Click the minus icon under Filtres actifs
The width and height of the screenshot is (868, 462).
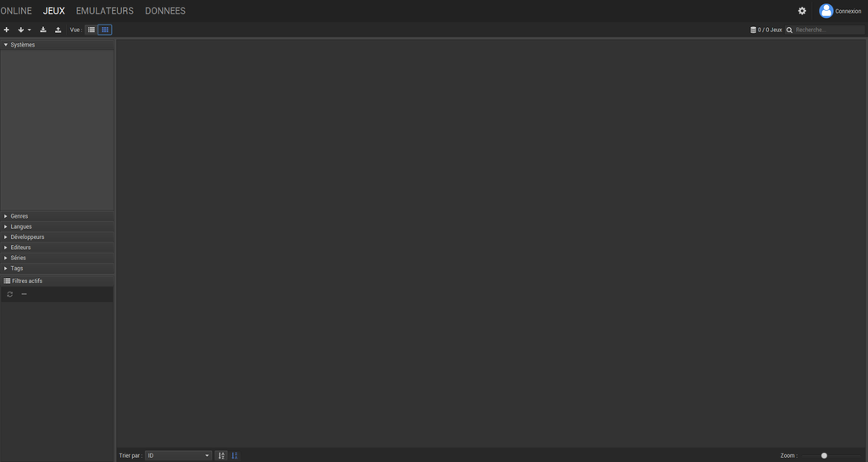point(24,294)
